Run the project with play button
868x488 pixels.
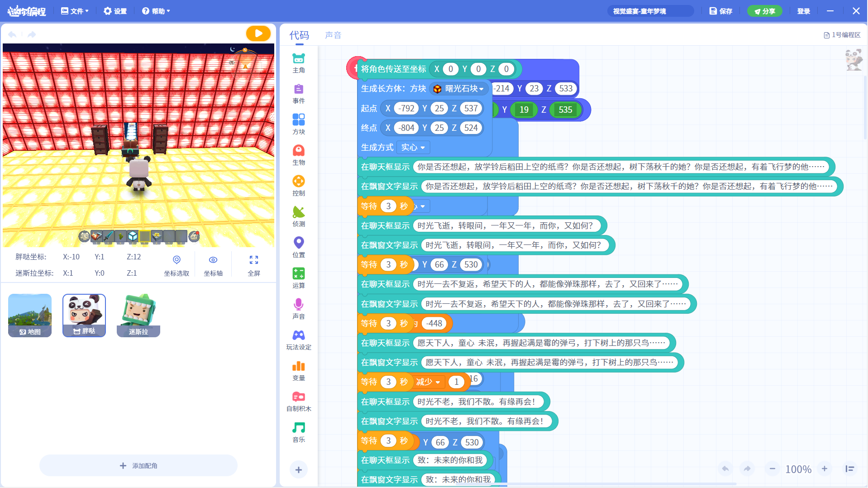click(258, 33)
